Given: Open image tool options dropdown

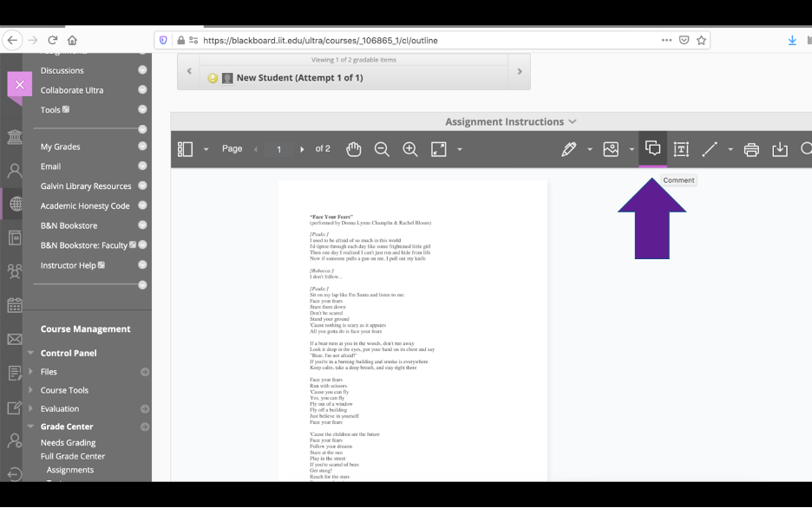Looking at the screenshot, I should (632, 149).
